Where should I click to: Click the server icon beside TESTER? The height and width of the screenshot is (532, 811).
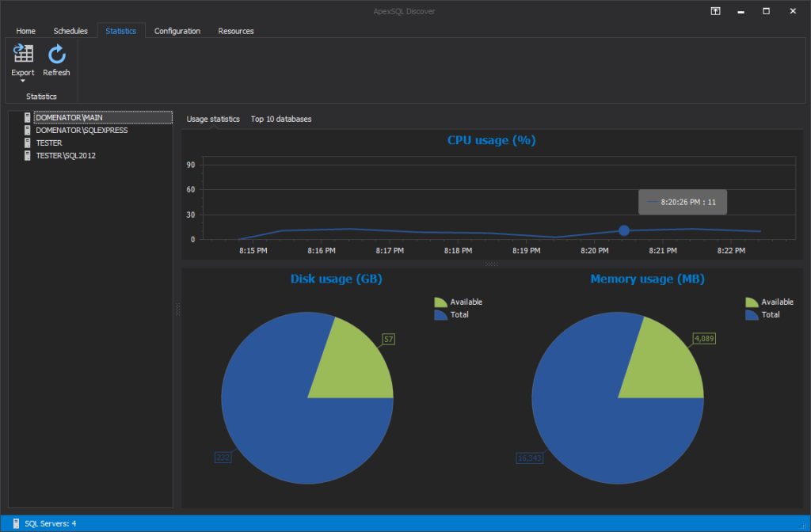(26, 142)
